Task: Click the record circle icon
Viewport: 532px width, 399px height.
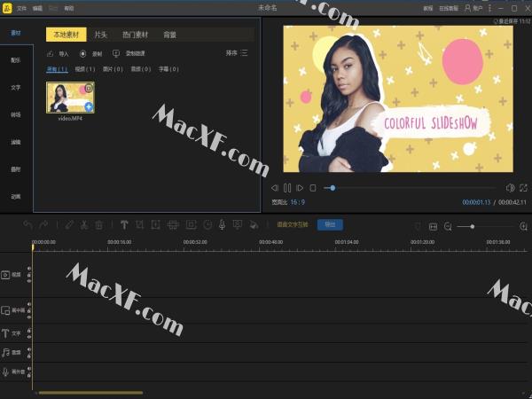Action: point(82,53)
